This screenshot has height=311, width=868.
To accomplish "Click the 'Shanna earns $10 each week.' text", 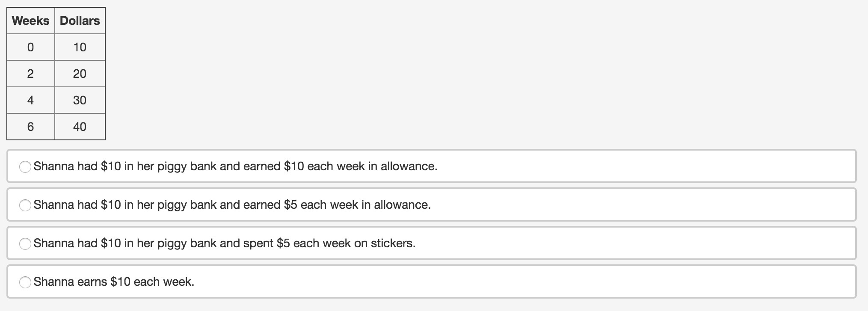I will click(x=114, y=282).
